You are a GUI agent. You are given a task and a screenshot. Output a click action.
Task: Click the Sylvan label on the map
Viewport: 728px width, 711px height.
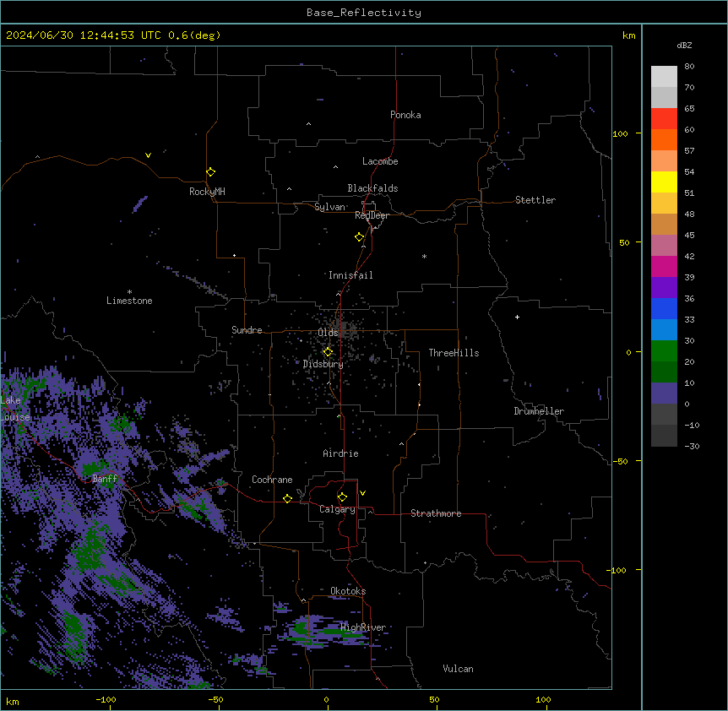(x=329, y=207)
